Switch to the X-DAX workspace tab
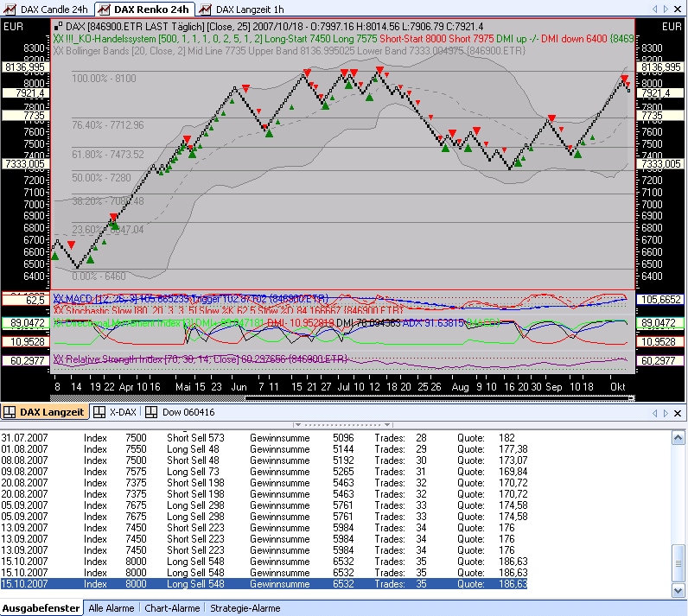This screenshot has height=616, width=688. point(116,412)
